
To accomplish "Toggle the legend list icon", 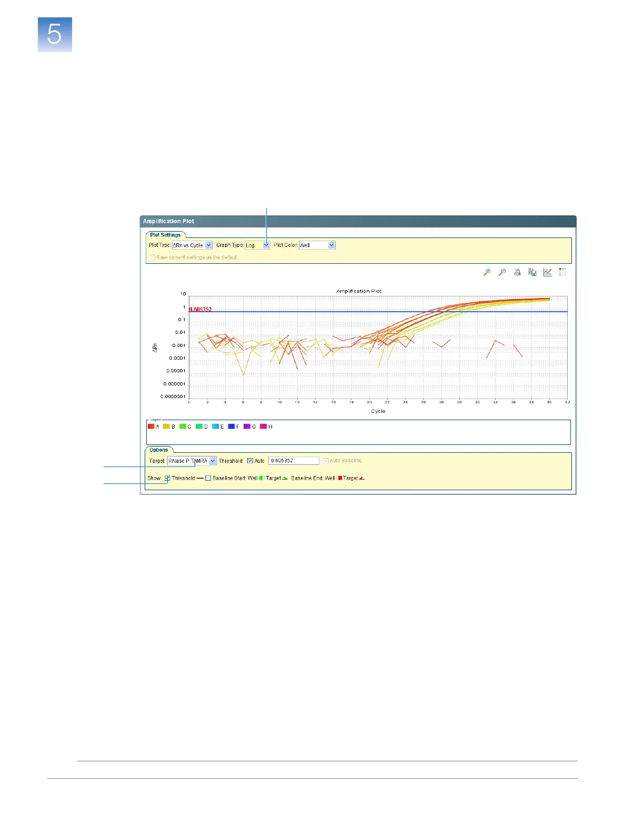I will tap(562, 272).
